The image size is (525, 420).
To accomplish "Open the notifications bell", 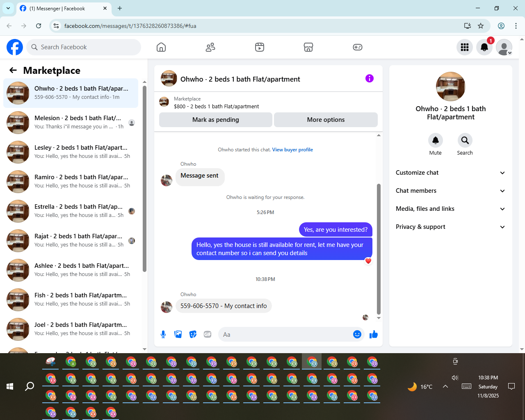I will [484, 47].
